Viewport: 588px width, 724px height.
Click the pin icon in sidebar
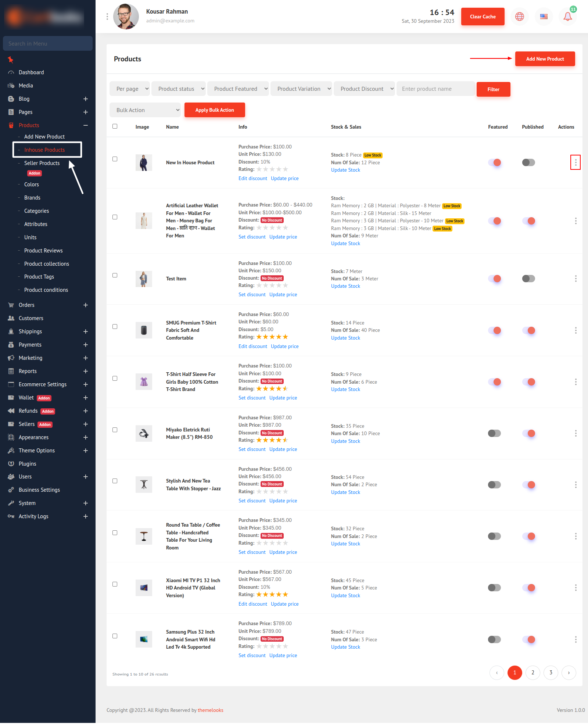pyautogui.click(x=11, y=60)
